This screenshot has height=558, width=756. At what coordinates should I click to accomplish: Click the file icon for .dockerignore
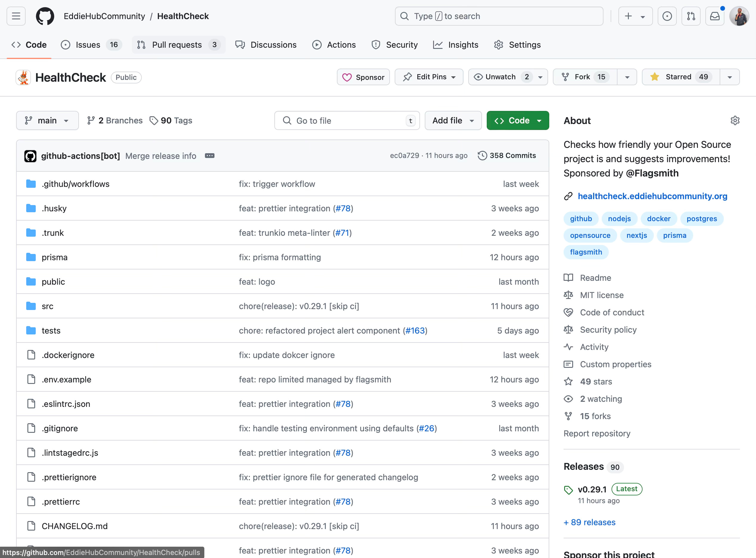pyautogui.click(x=31, y=355)
